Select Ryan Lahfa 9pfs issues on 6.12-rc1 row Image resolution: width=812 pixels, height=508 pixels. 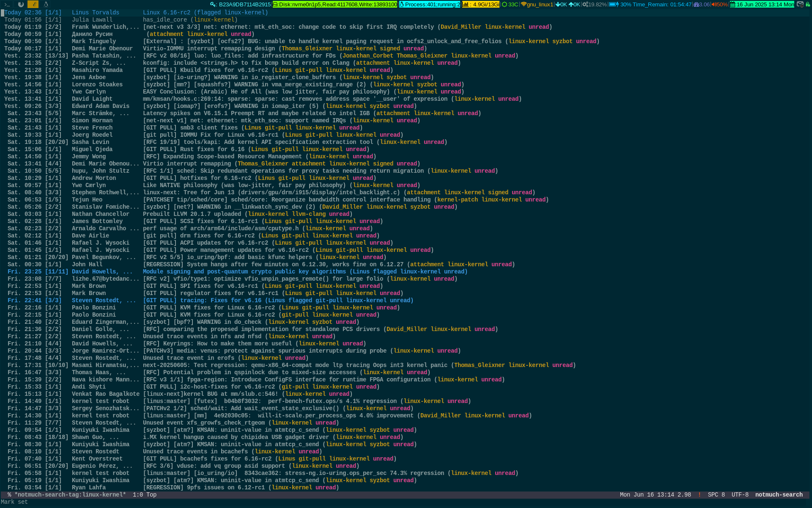click(406, 487)
